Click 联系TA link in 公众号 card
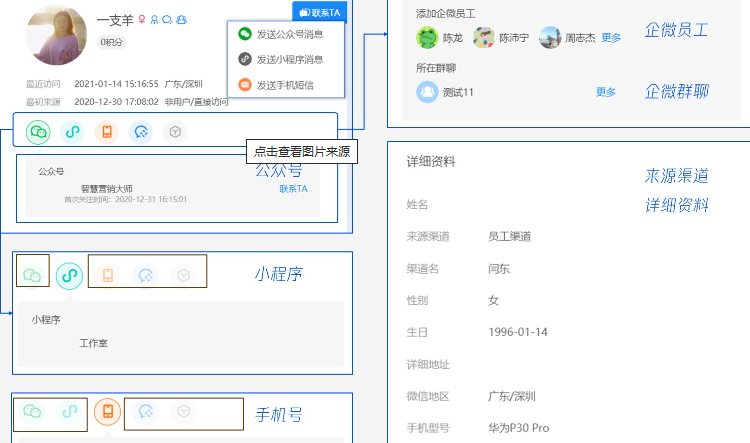The height and width of the screenshot is (443, 750). click(293, 189)
